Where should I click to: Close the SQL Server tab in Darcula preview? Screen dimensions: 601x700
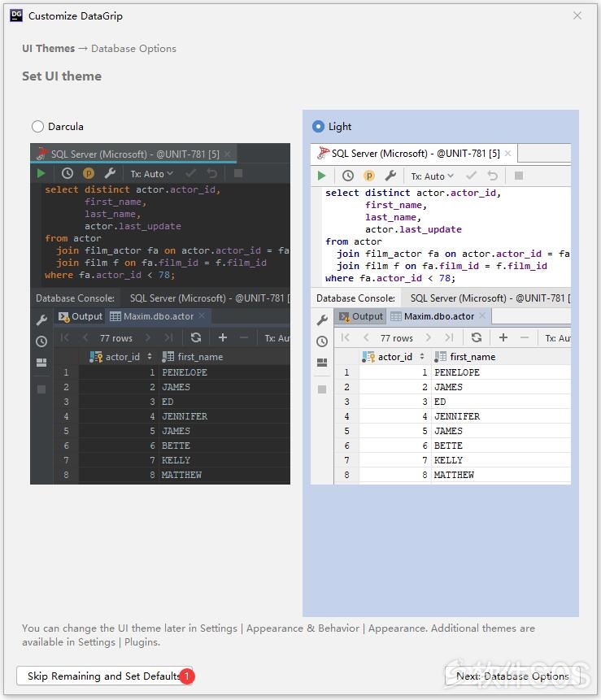(227, 154)
